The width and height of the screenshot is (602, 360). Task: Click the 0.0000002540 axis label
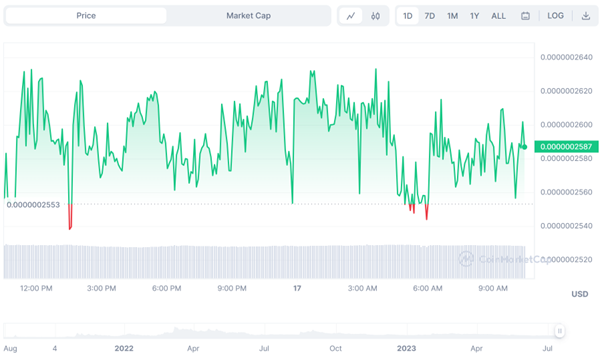(x=566, y=226)
